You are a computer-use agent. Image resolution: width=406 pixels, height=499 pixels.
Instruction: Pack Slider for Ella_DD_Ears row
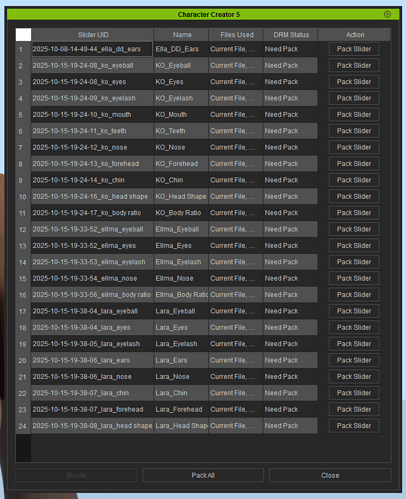354,49
